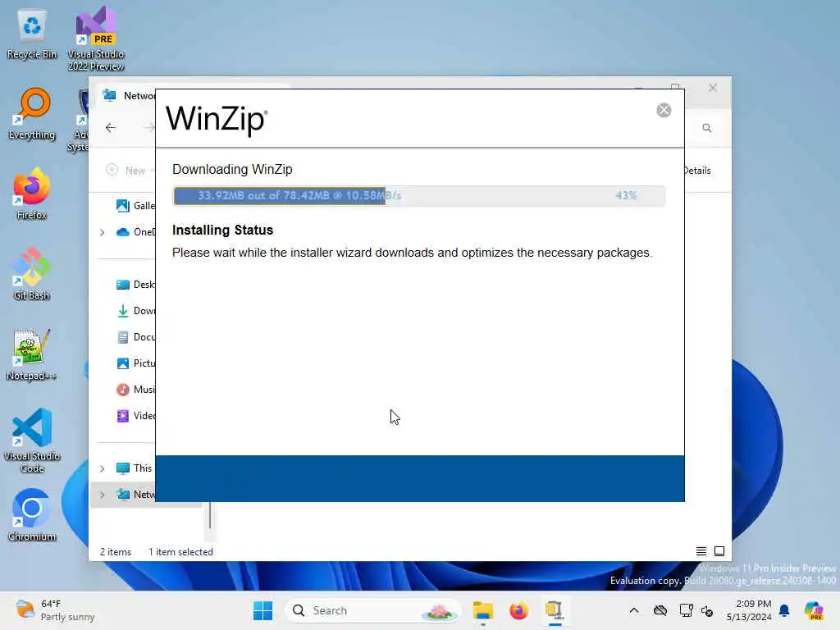The width and height of the screenshot is (840, 630).
Task: Click the taskbar Search box
Action: (372, 610)
